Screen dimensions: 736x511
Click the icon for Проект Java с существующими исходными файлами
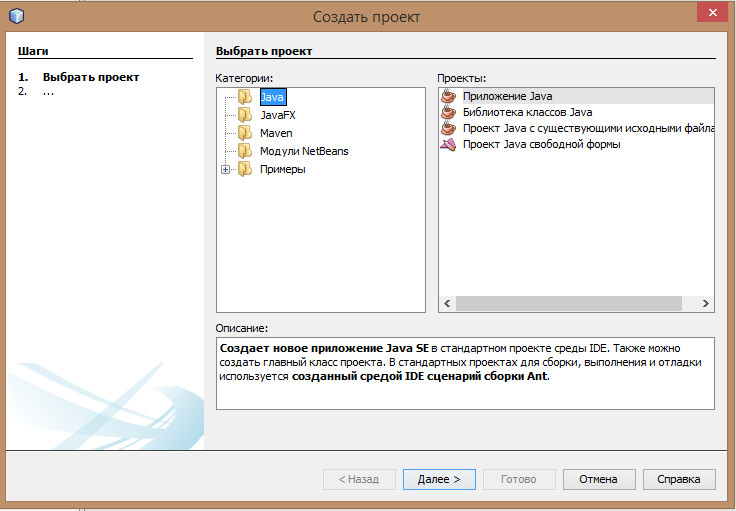448,128
